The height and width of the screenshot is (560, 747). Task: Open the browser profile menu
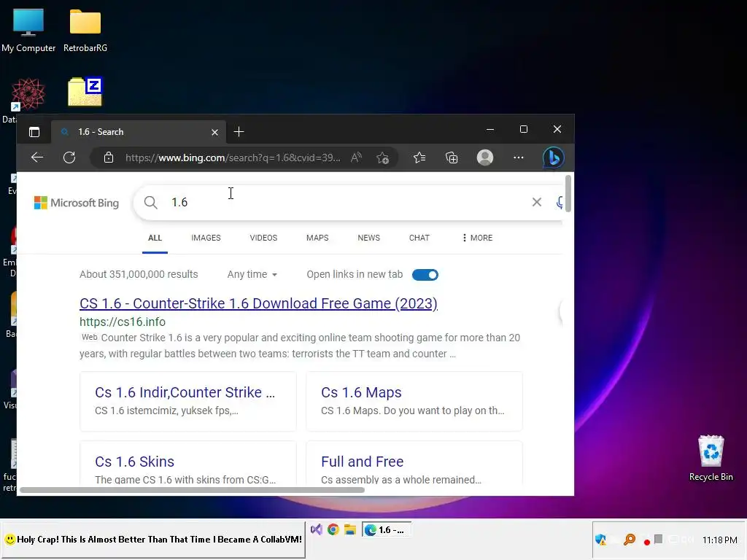pos(485,157)
